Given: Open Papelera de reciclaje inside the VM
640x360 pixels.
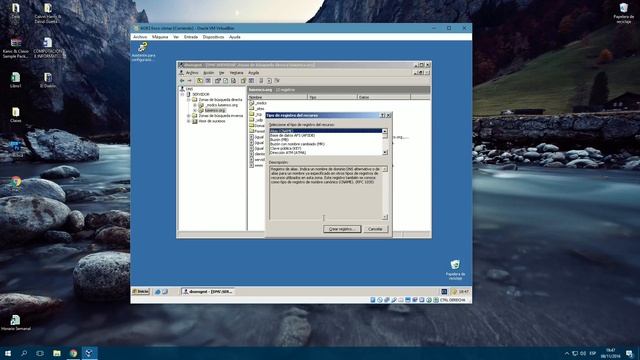Looking at the screenshot, I should tap(455, 270).
